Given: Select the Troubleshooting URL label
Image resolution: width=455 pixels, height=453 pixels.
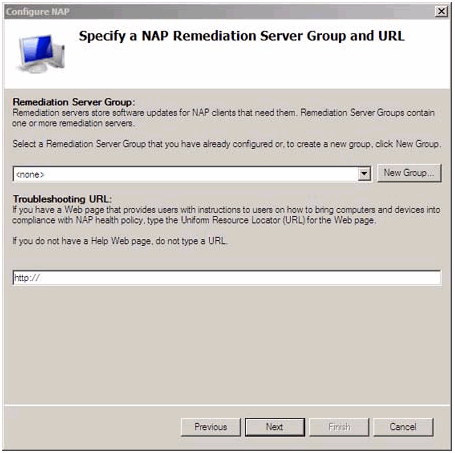Looking at the screenshot, I should coord(62,199).
